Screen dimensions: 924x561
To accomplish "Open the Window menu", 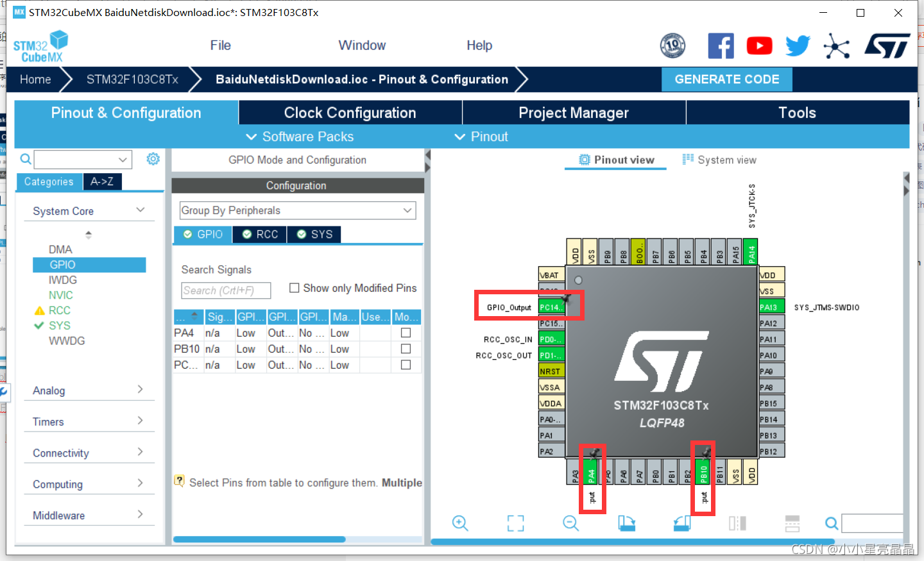I will tap(362, 46).
